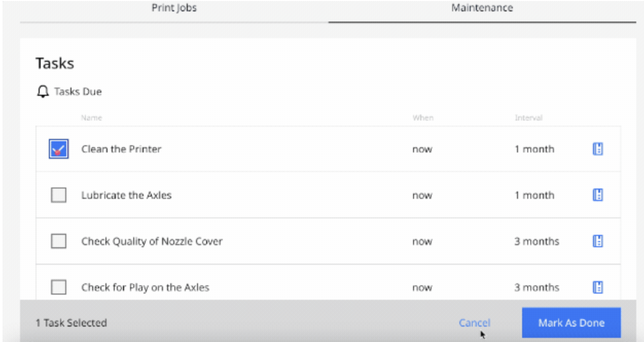644x342 pixels.
Task: Open guide icon for Check Quality of Nozzle Cover
Action: click(x=598, y=241)
